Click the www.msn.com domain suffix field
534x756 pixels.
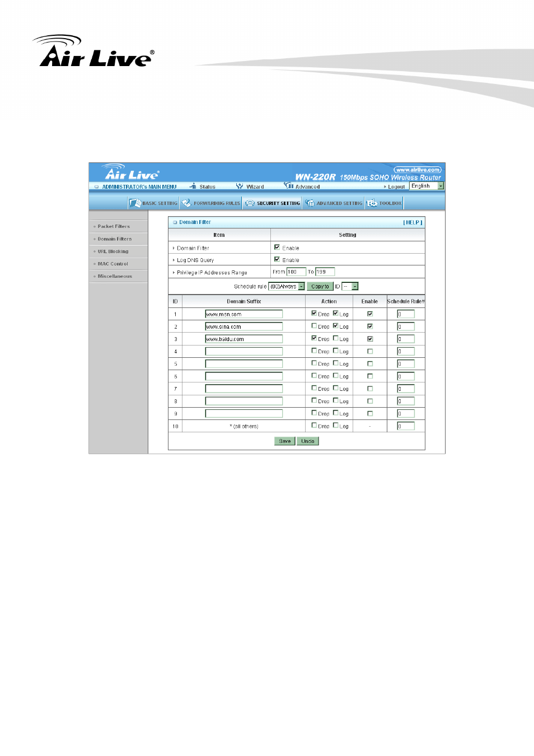point(243,314)
